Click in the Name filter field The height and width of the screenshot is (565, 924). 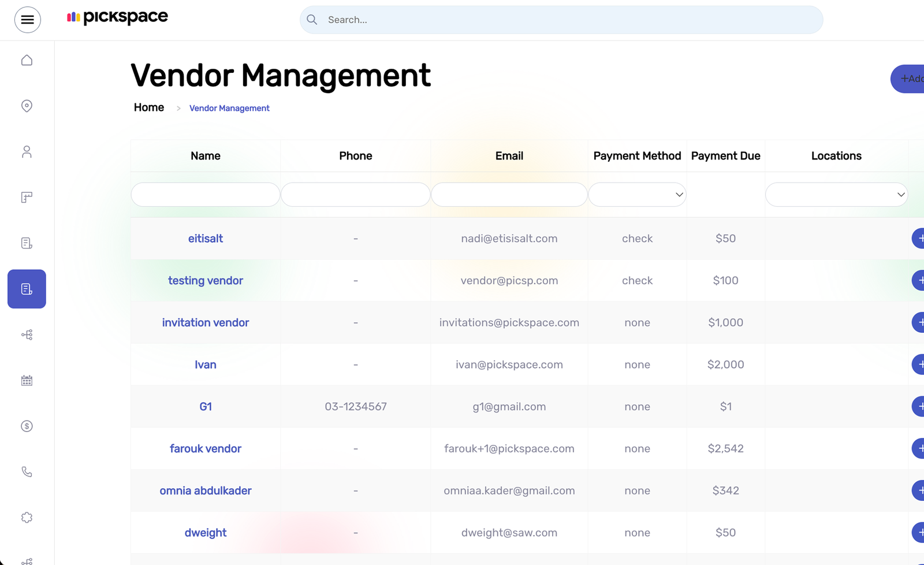pos(206,195)
